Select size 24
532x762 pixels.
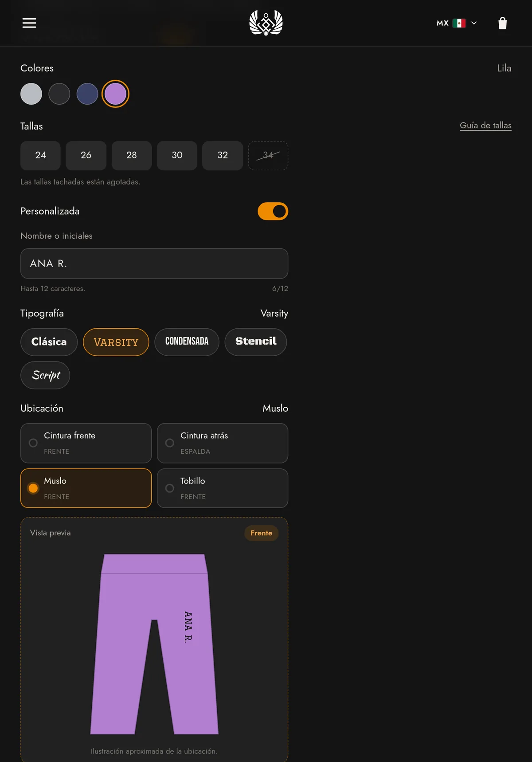(40, 155)
